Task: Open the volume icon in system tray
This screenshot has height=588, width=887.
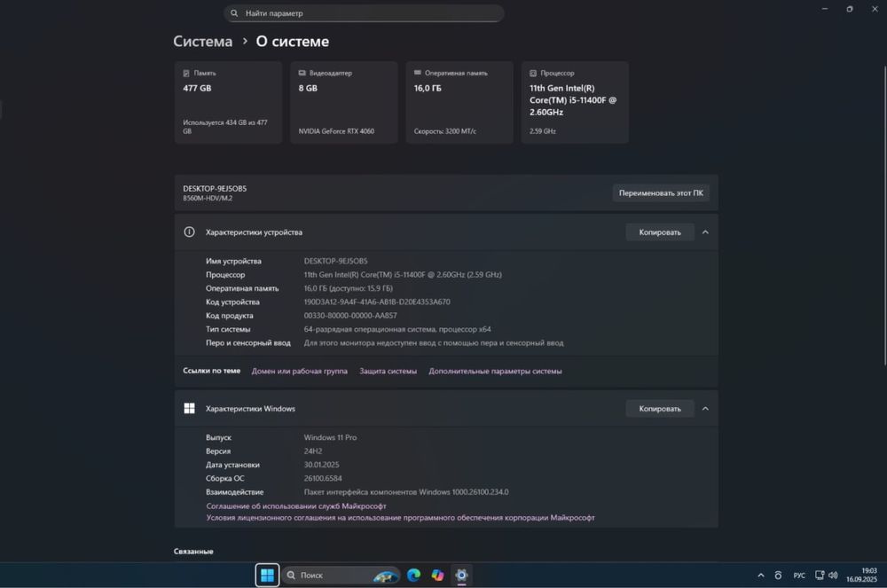Action: point(833,575)
